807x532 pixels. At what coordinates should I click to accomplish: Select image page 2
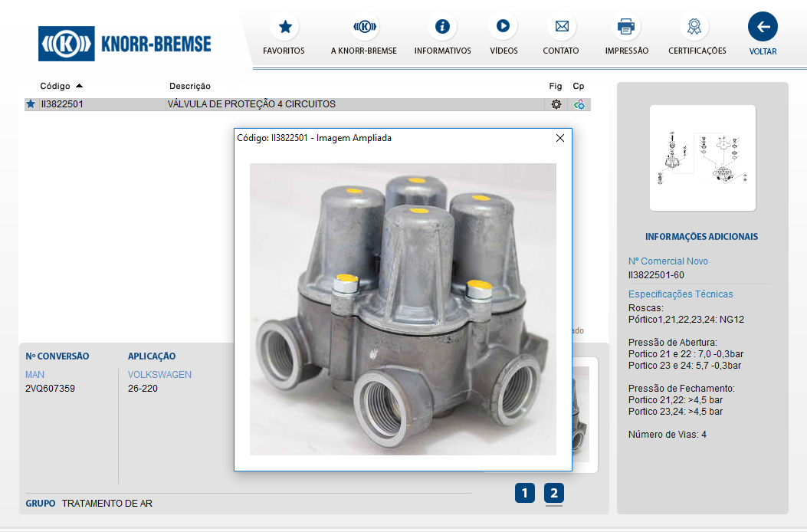[554, 493]
